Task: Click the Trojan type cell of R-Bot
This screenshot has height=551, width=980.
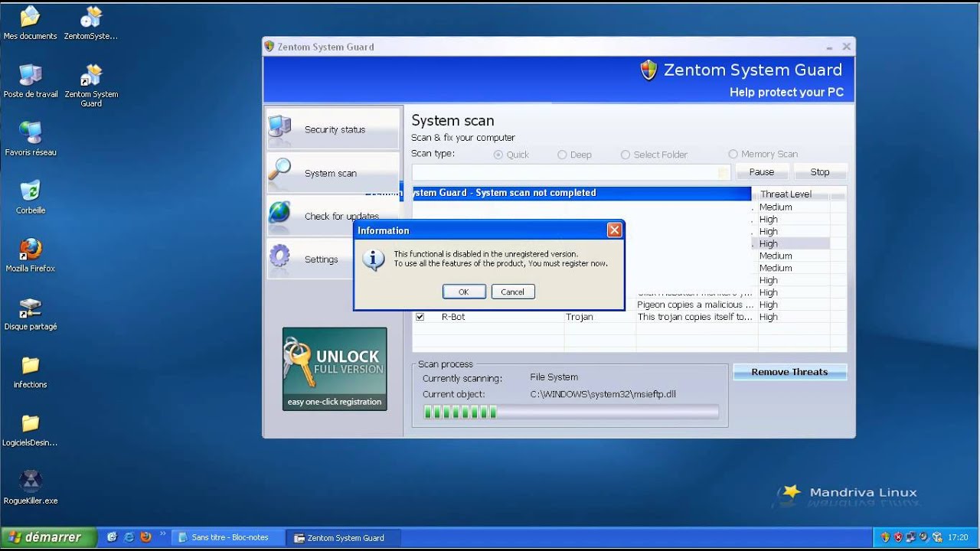Action: (580, 317)
